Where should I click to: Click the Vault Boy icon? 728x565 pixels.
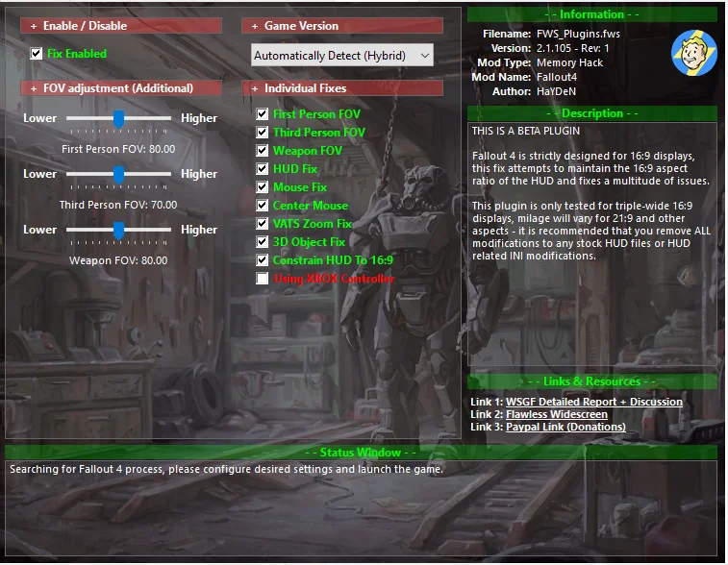[694, 53]
